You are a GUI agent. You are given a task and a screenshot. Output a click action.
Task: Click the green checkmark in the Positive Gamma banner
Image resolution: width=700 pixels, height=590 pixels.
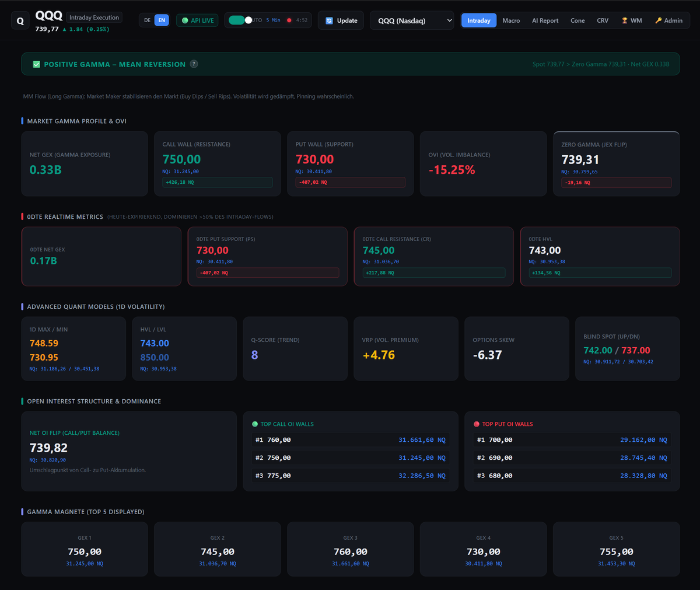[36, 64]
